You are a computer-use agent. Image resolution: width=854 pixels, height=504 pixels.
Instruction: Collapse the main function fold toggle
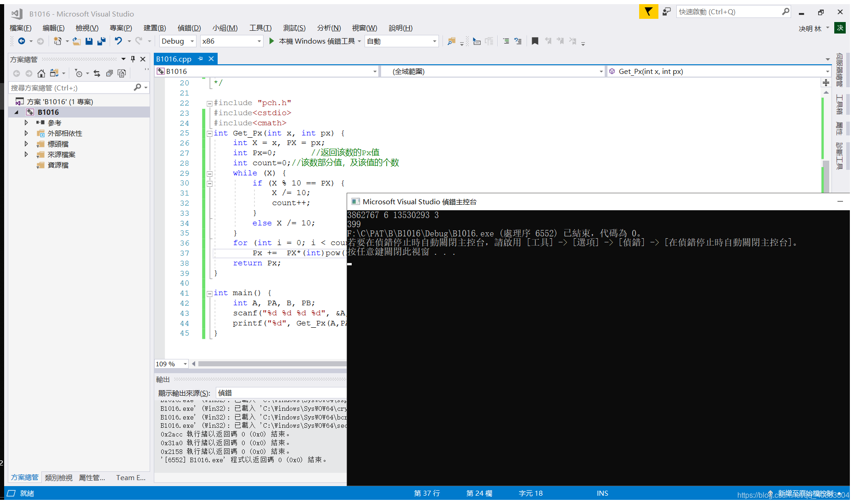click(x=209, y=293)
